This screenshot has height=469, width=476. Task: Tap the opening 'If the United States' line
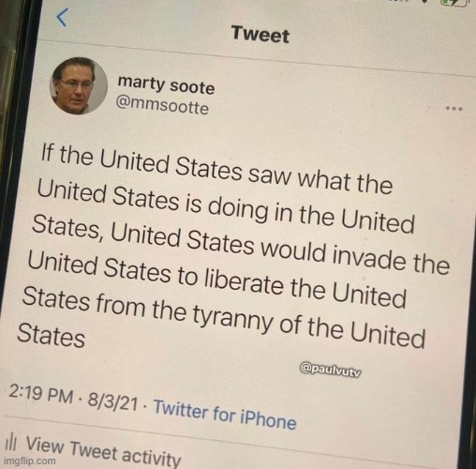[142, 162]
